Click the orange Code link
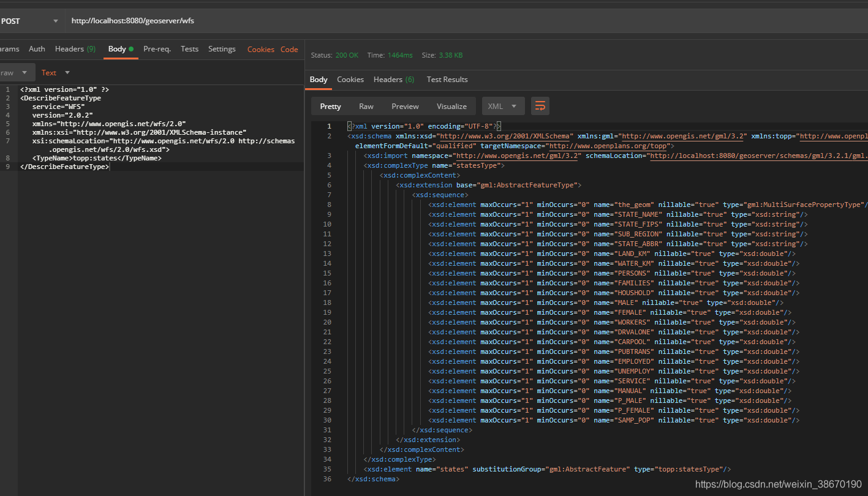The image size is (868, 496). (x=289, y=50)
